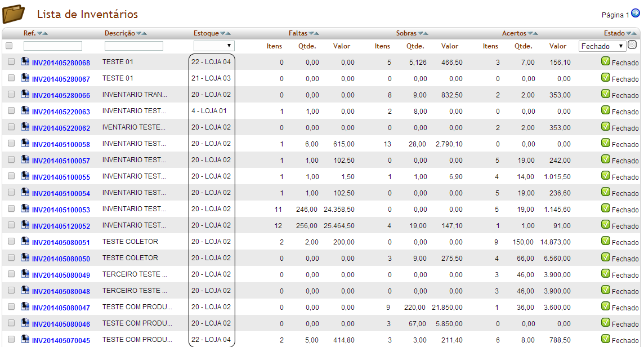
Task: Click document icon beside INV201405280068
Action: (x=25, y=61)
